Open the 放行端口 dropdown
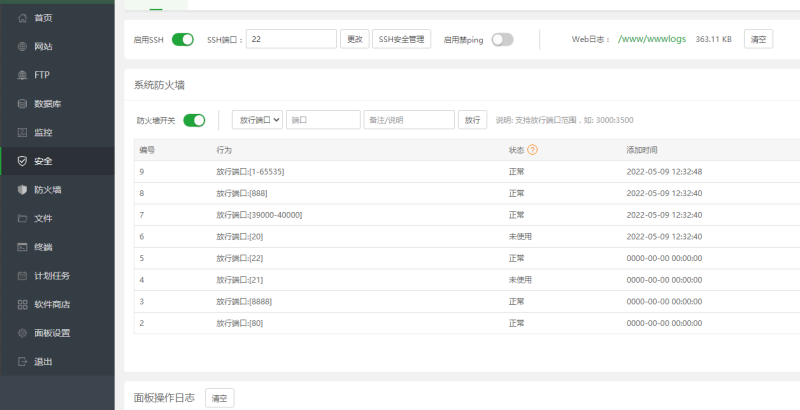 [x=258, y=120]
